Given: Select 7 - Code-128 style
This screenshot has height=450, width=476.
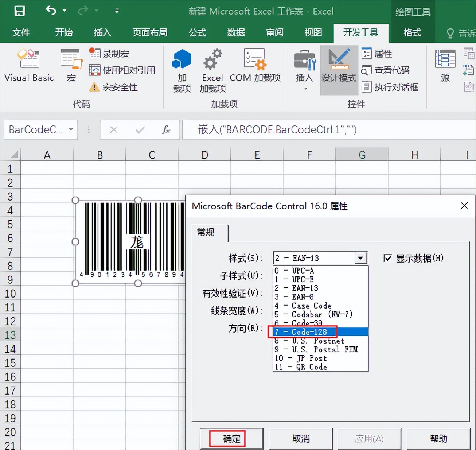Looking at the screenshot, I should point(321,332).
